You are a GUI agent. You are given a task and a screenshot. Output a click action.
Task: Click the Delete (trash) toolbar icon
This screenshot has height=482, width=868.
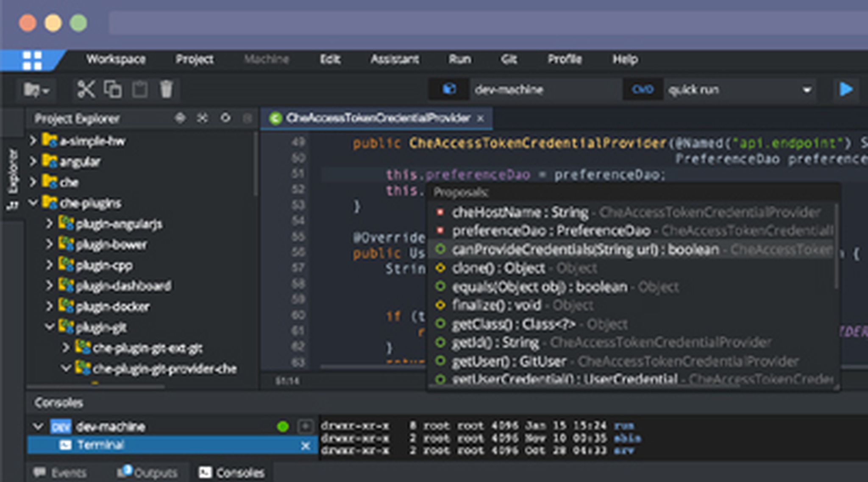[167, 89]
